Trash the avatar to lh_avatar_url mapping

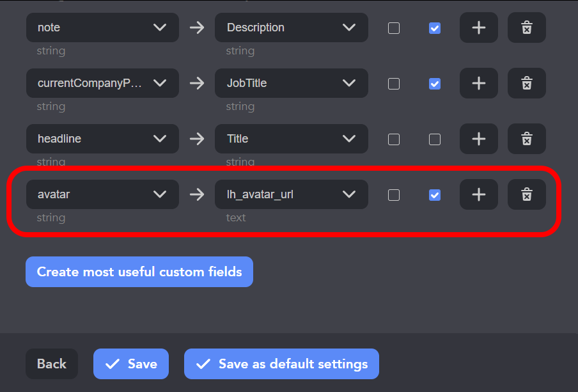click(x=526, y=194)
